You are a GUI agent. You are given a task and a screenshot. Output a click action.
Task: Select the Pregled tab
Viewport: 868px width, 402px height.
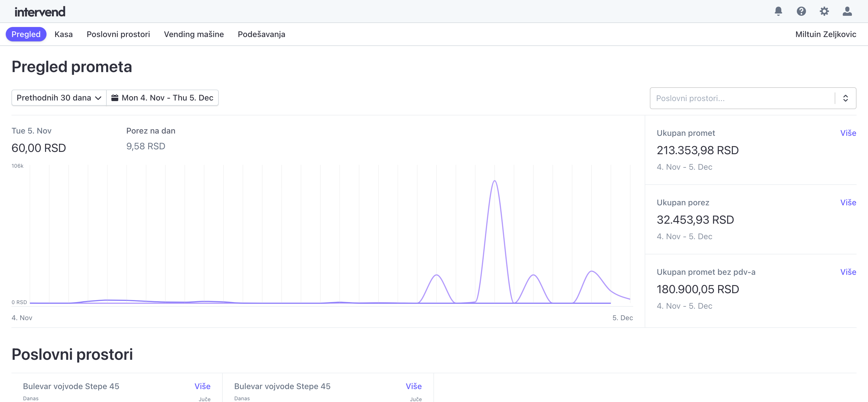(26, 34)
